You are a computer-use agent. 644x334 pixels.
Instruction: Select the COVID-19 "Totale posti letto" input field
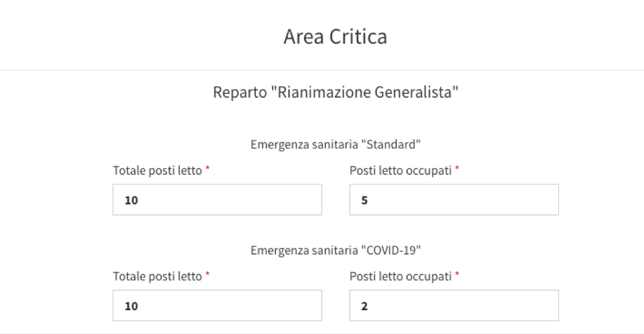[x=217, y=306]
